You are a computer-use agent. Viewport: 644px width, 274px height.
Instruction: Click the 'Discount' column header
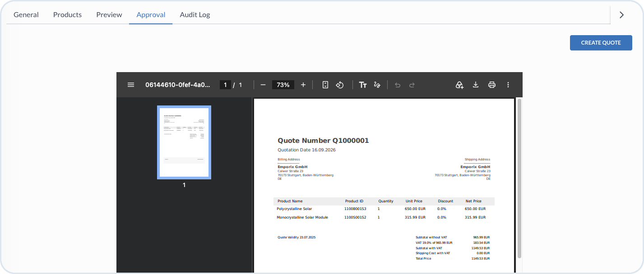[x=445, y=201]
